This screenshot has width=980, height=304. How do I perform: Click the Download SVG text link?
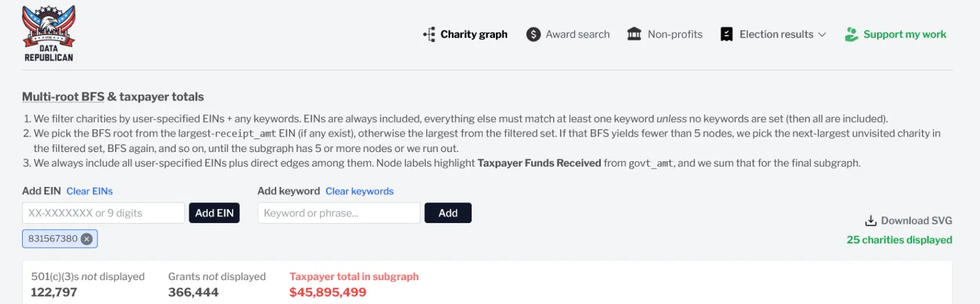916,221
